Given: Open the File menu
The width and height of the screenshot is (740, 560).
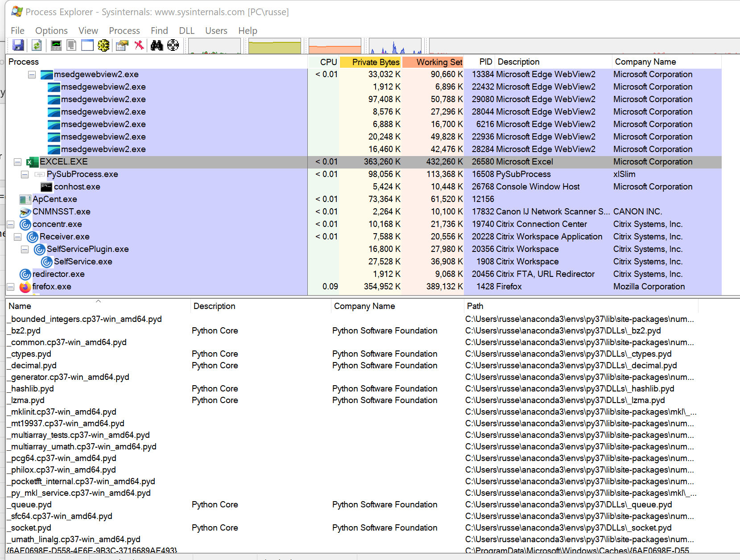Looking at the screenshot, I should pyautogui.click(x=18, y=30).
